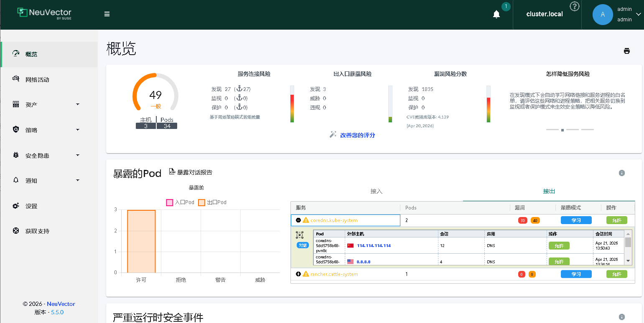The image size is (644, 323).
Task: Print the overview using printer icon
Action: [x=626, y=51]
